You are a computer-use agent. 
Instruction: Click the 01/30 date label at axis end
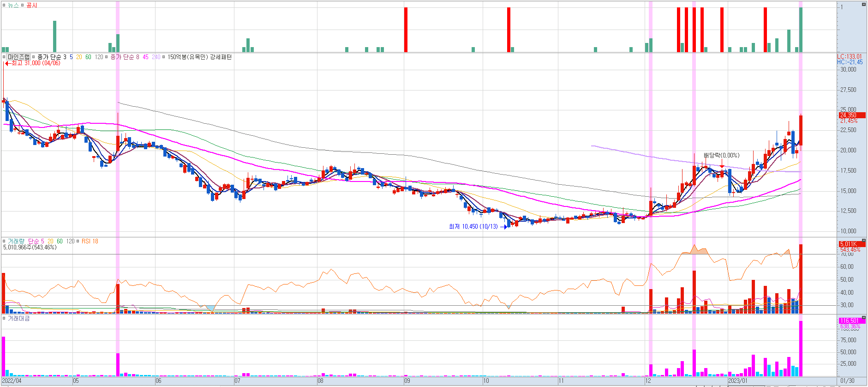click(x=847, y=381)
